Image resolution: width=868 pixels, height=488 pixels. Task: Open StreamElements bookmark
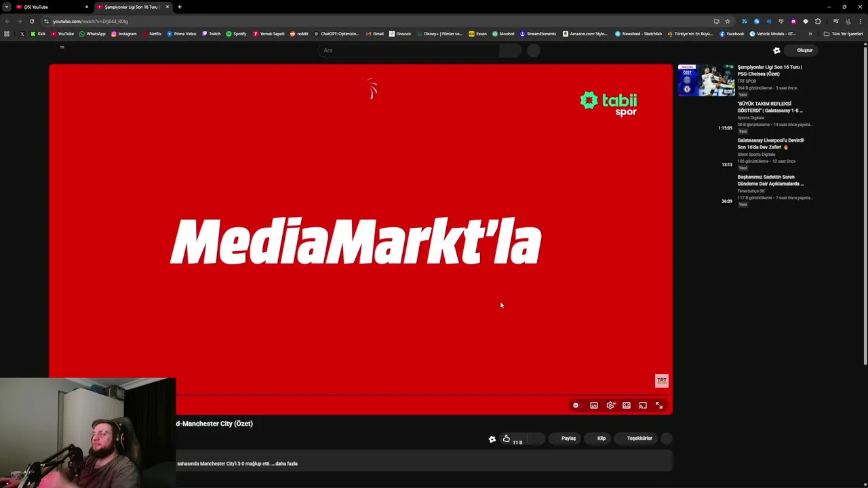point(538,34)
